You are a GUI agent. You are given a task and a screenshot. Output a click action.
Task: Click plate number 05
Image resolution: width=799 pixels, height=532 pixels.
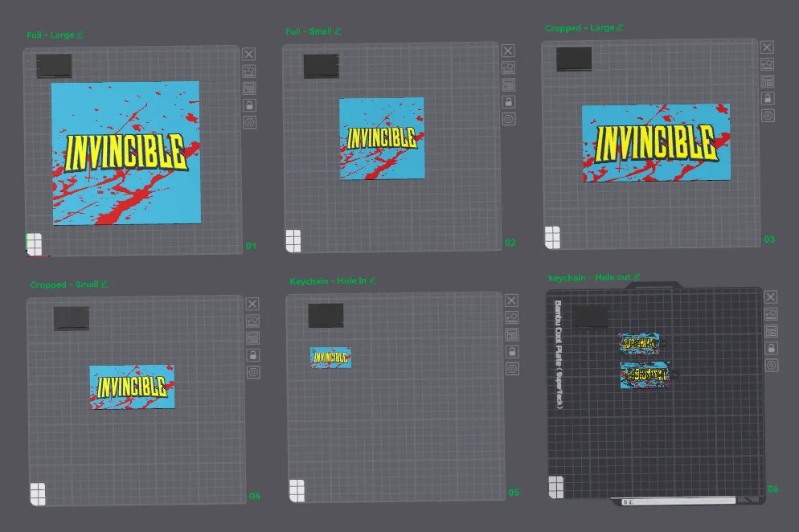tap(514, 493)
